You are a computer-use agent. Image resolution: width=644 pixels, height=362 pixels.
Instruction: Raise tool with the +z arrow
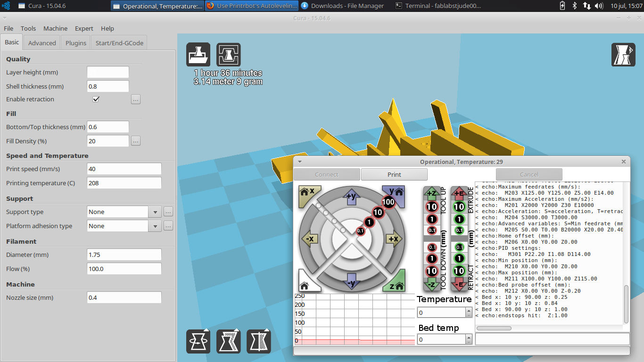coord(431,192)
